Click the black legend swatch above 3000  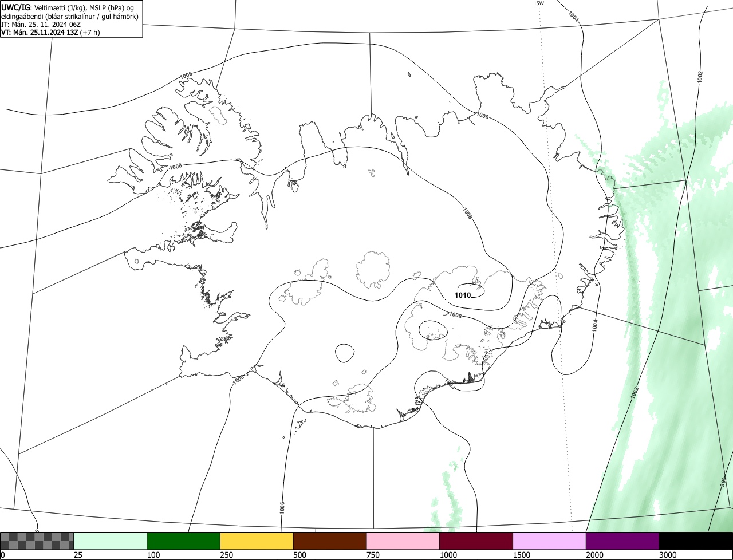coord(696,541)
